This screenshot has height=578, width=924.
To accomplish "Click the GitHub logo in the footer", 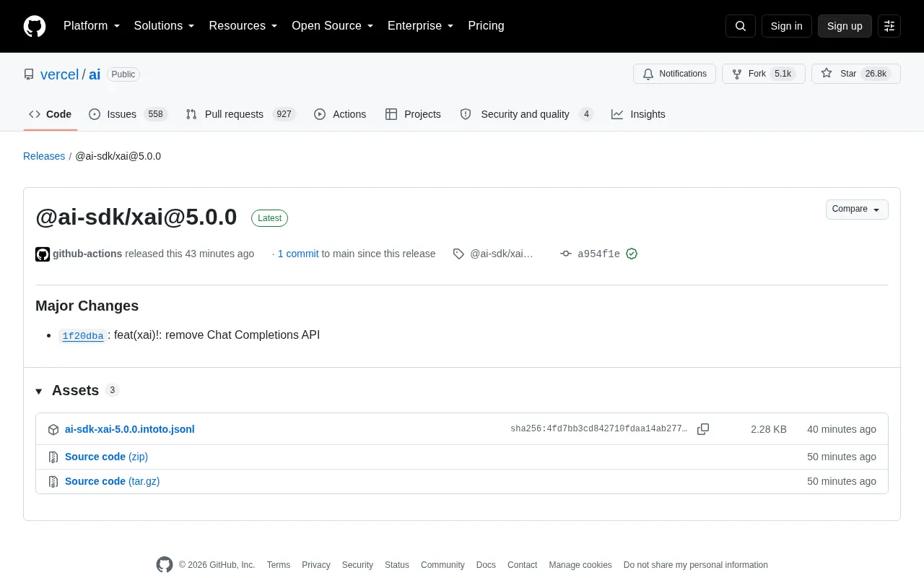I will (165, 565).
